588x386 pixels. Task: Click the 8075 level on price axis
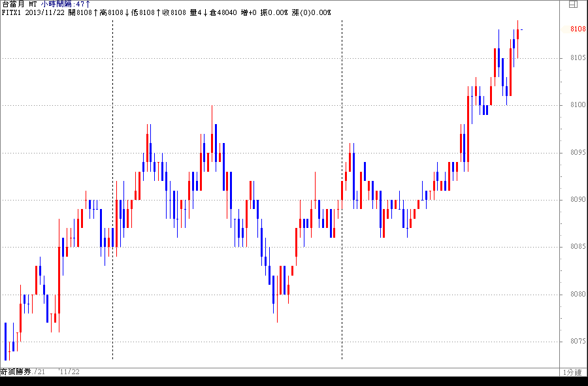pyautogui.click(x=577, y=341)
